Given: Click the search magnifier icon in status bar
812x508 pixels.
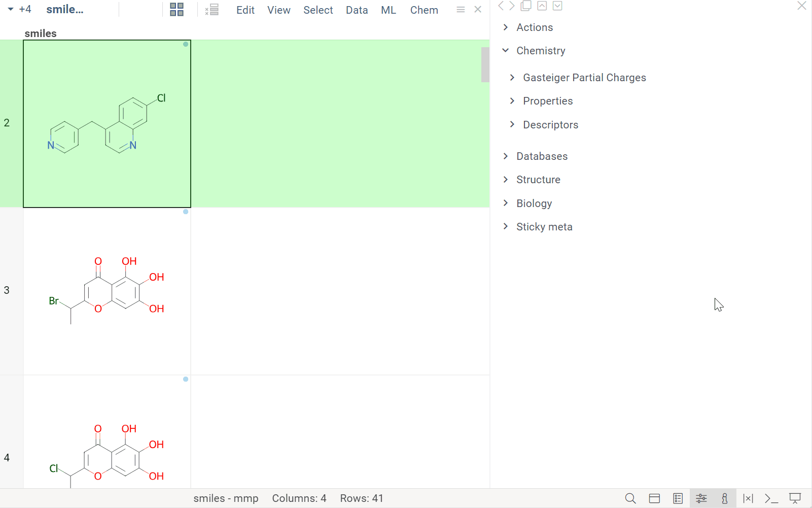Looking at the screenshot, I should pos(630,498).
